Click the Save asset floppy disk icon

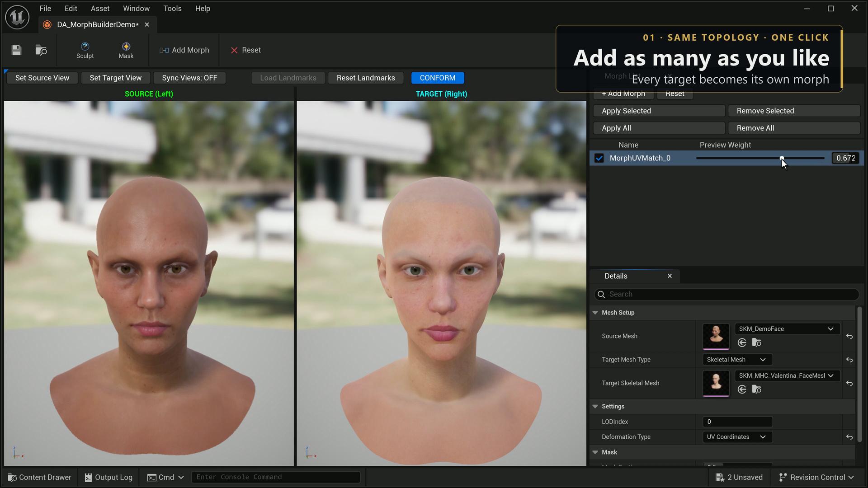click(16, 50)
